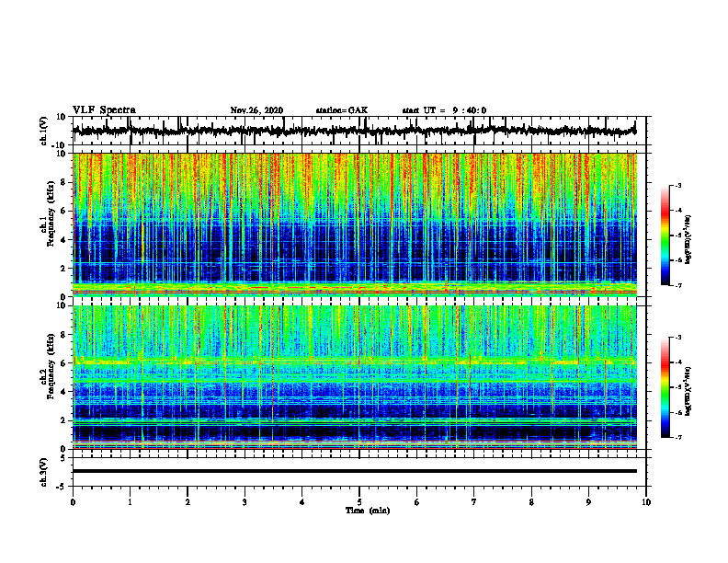
Task: Click the "VLF Spectra" title text
Action: (x=104, y=110)
